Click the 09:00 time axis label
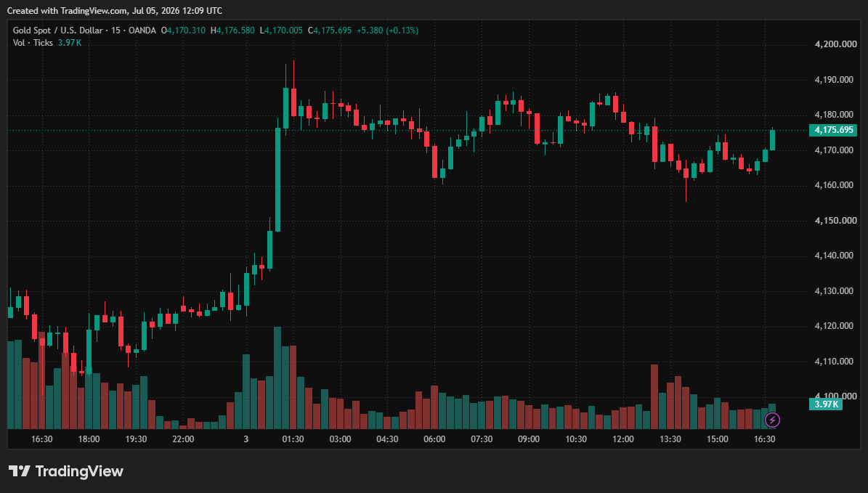Screen dimensions: 868x493 point(529,439)
